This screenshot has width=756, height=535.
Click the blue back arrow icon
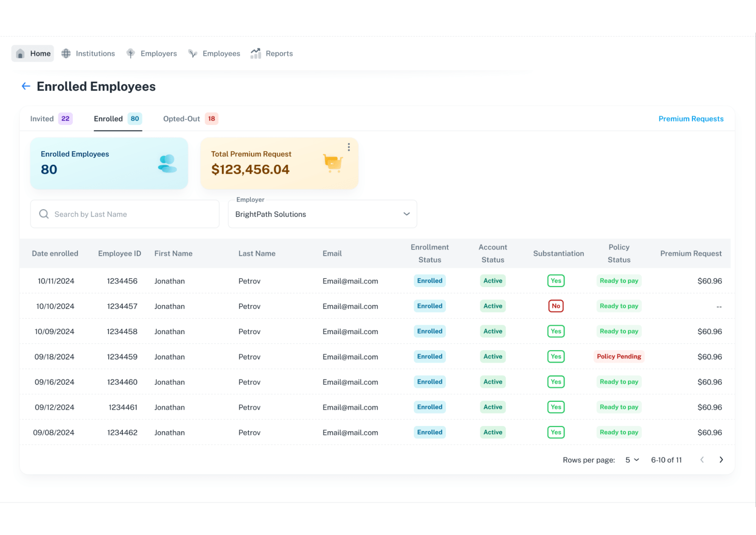(x=26, y=86)
